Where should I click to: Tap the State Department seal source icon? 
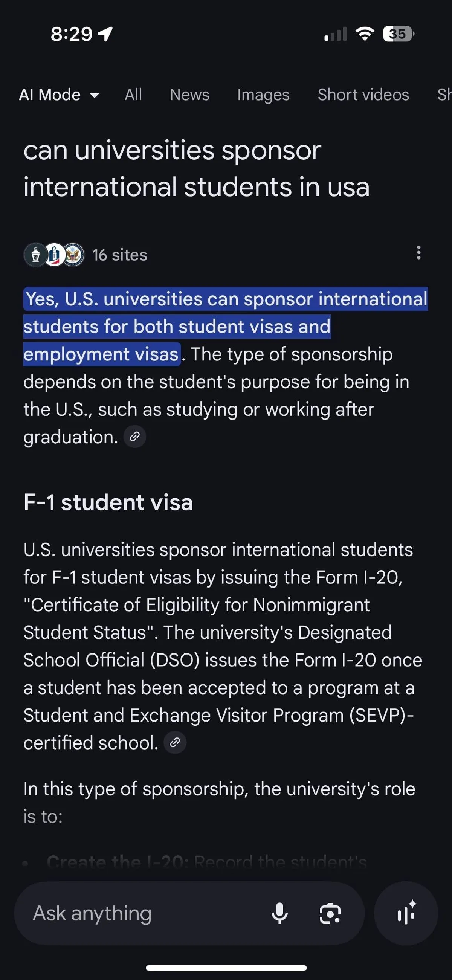coord(73,255)
